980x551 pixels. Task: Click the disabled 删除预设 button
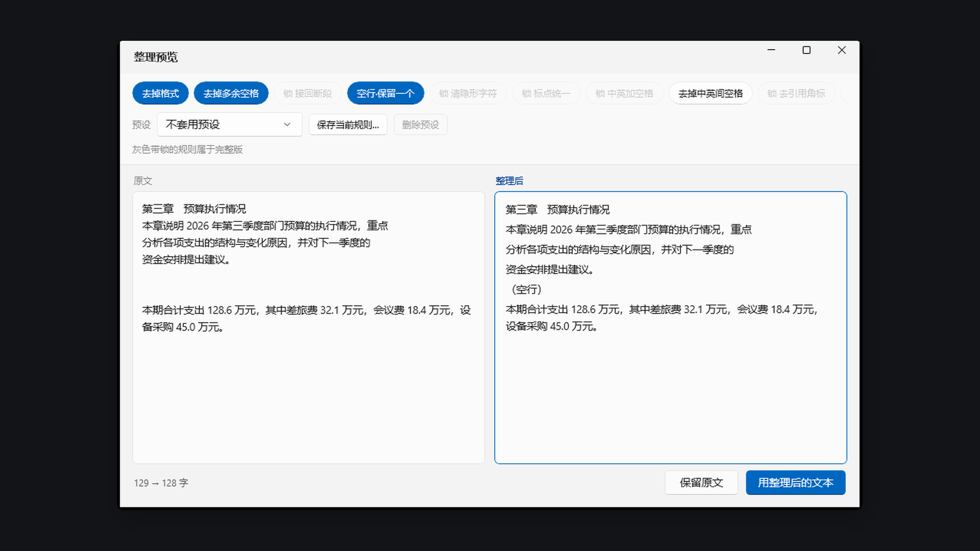tap(420, 124)
